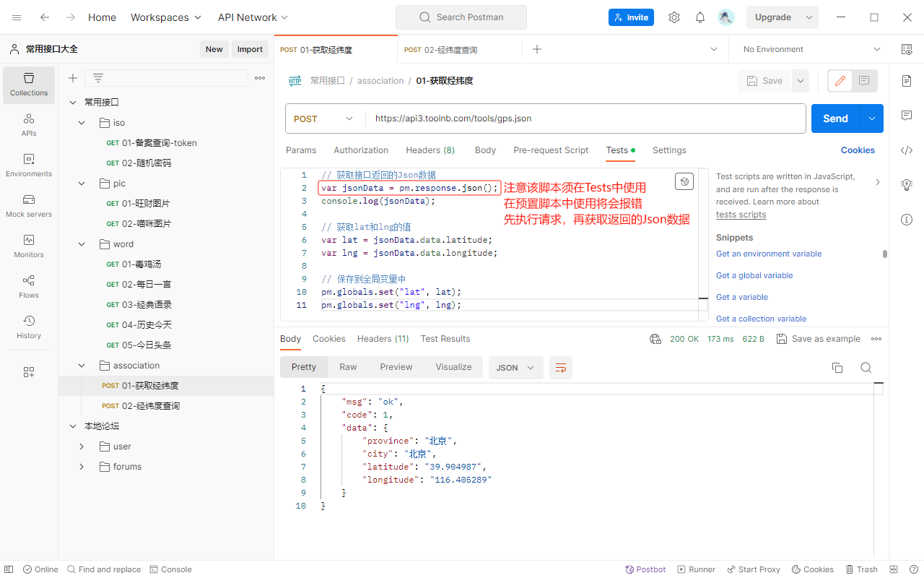This screenshot has width=924, height=578.
Task: Open the Flows sidebar panel
Action: pyautogui.click(x=29, y=287)
